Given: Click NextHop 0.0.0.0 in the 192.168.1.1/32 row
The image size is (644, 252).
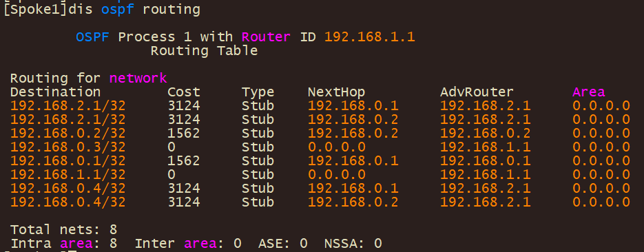Looking at the screenshot, I should click(336, 174).
